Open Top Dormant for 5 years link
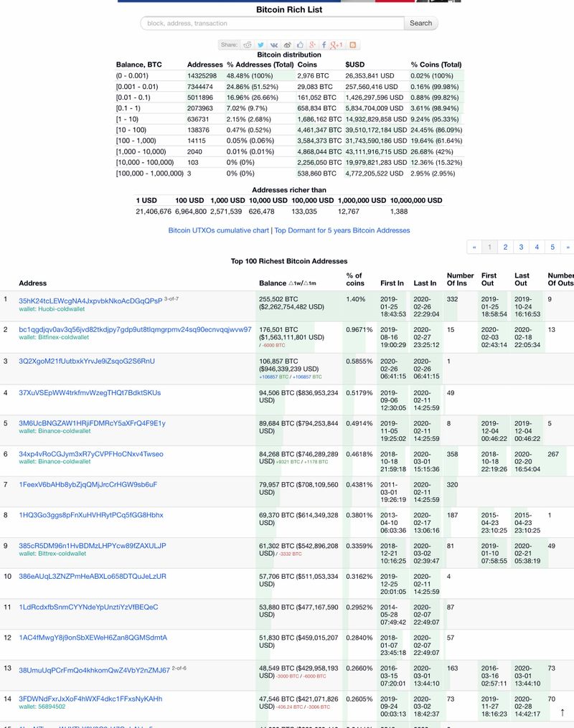This screenshot has height=728, width=574. pos(342,230)
